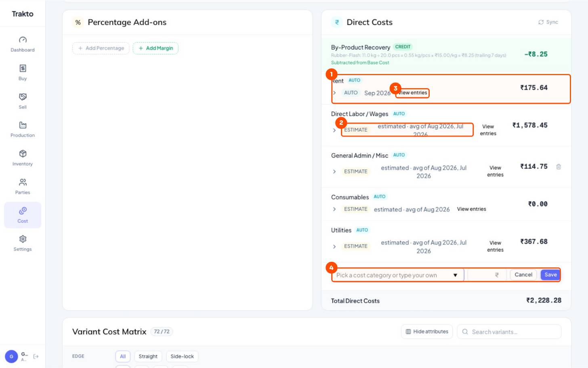Open the Buy icon in sidebar
Image resolution: width=588 pixels, height=368 pixels.
click(x=23, y=68)
